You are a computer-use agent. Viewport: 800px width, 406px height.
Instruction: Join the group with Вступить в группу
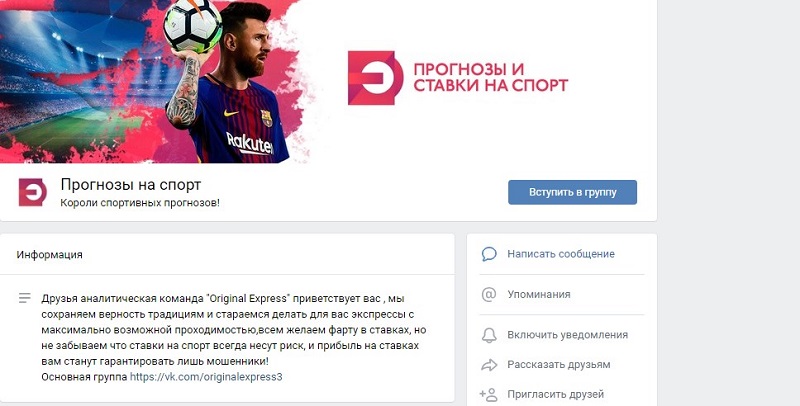572,192
